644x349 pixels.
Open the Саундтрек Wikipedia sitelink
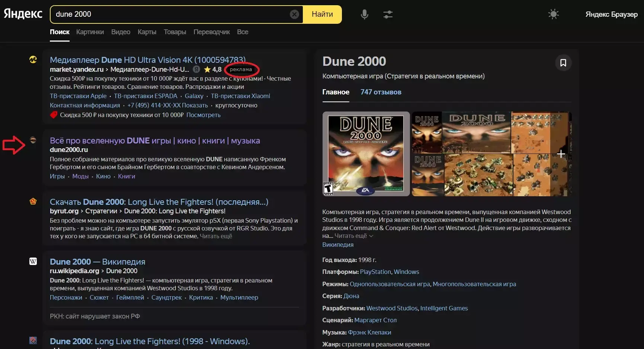[x=166, y=297]
